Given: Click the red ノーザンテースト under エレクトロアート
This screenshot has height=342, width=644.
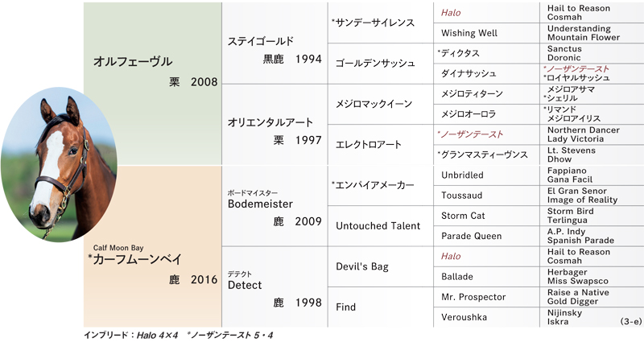Looking at the screenshot, I should (470, 134).
